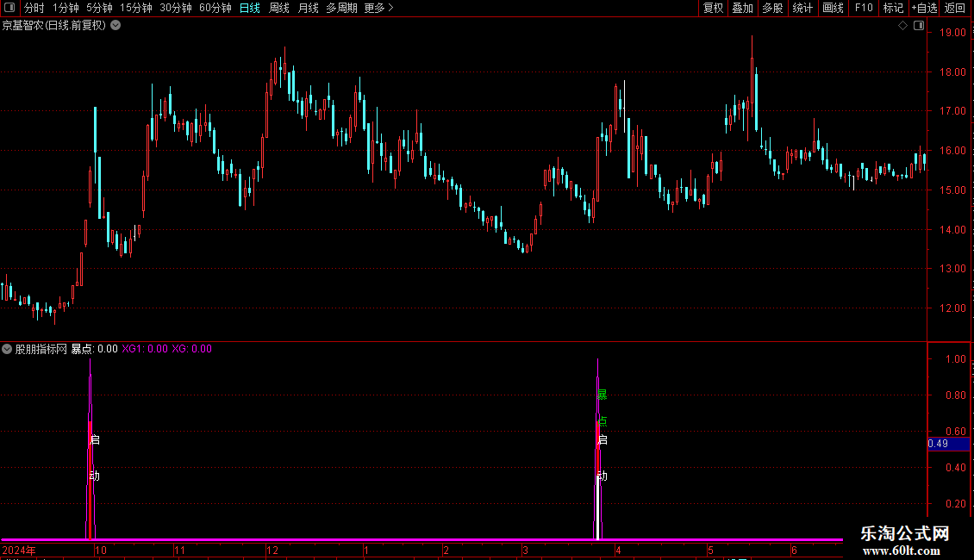Activate the 画线 drawing tools button
This screenshot has width=974, height=560.
(x=833, y=8)
